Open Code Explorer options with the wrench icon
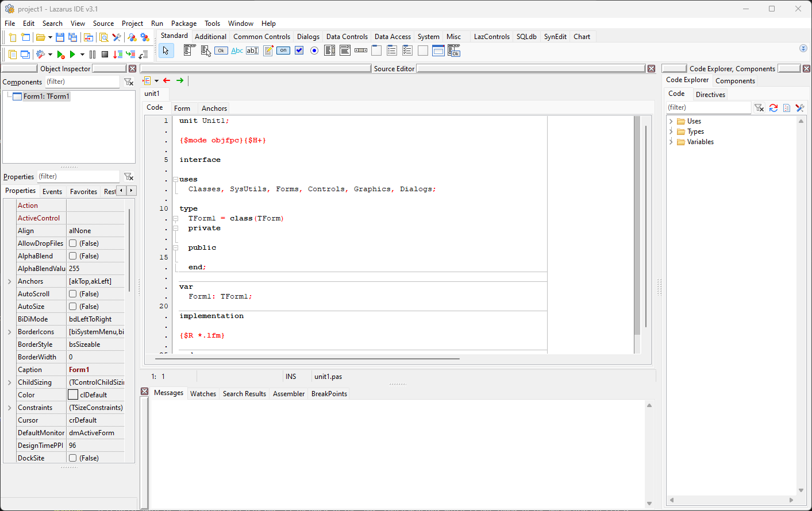812x511 pixels. coord(799,108)
